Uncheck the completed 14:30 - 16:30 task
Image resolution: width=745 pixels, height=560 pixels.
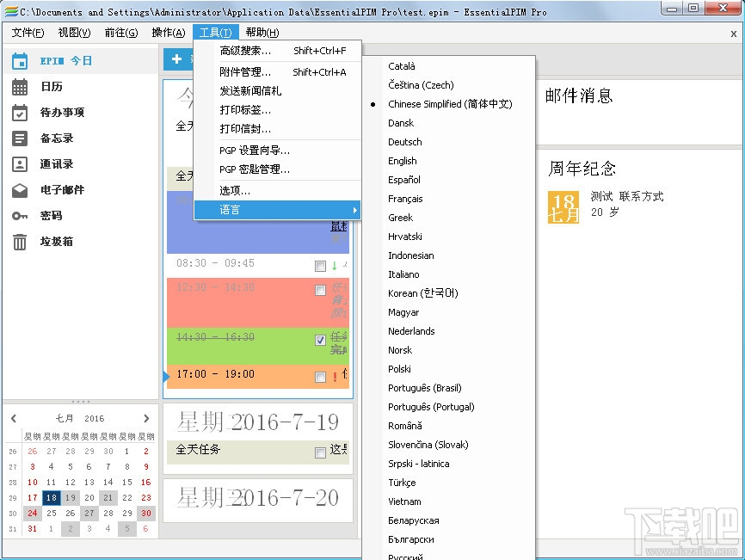320,339
